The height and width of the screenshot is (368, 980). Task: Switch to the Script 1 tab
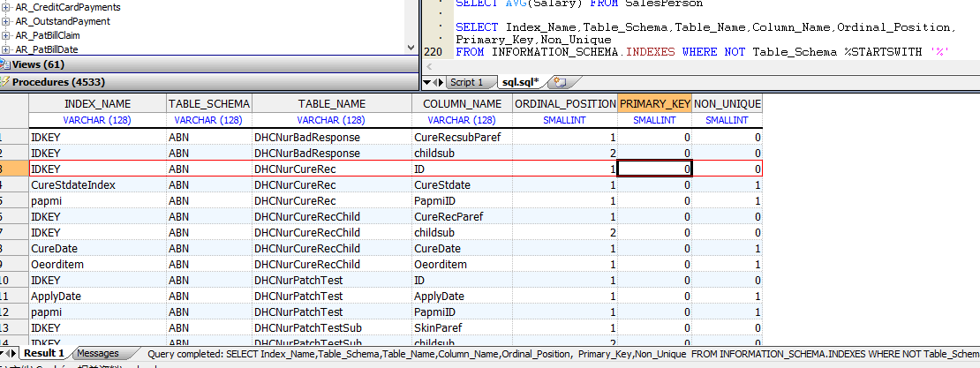pos(466,82)
